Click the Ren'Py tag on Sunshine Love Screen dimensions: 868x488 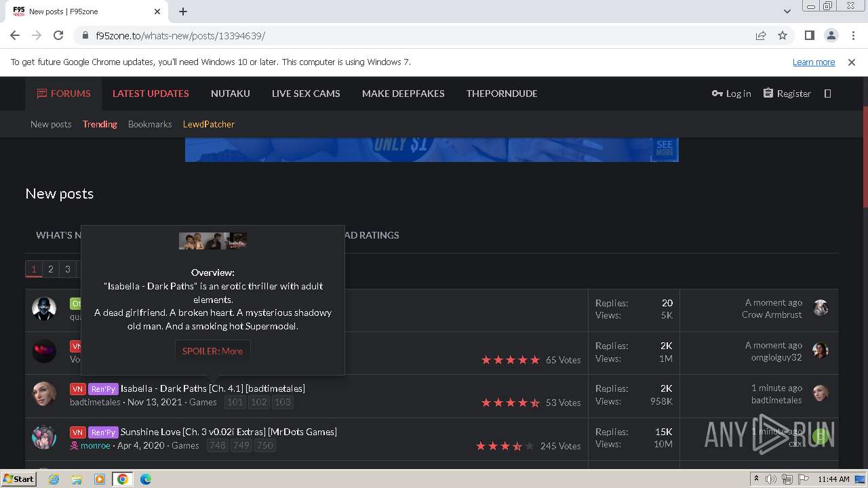(x=103, y=432)
